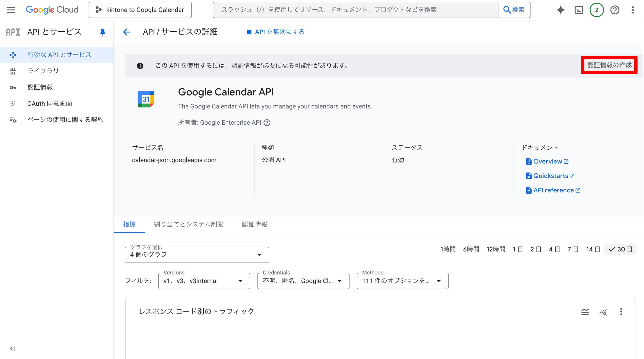
Task: Open the Credentials filter dropdown
Action: pyautogui.click(x=303, y=281)
